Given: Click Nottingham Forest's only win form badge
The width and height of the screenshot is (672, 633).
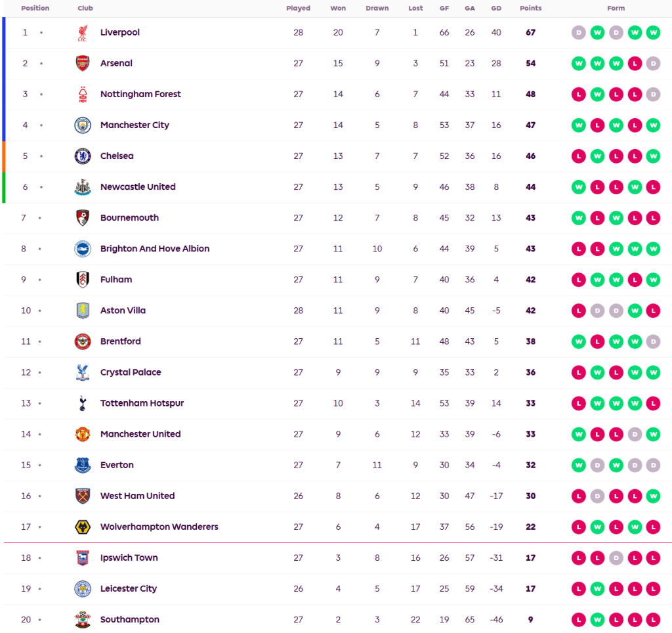Looking at the screenshot, I should point(597,95).
